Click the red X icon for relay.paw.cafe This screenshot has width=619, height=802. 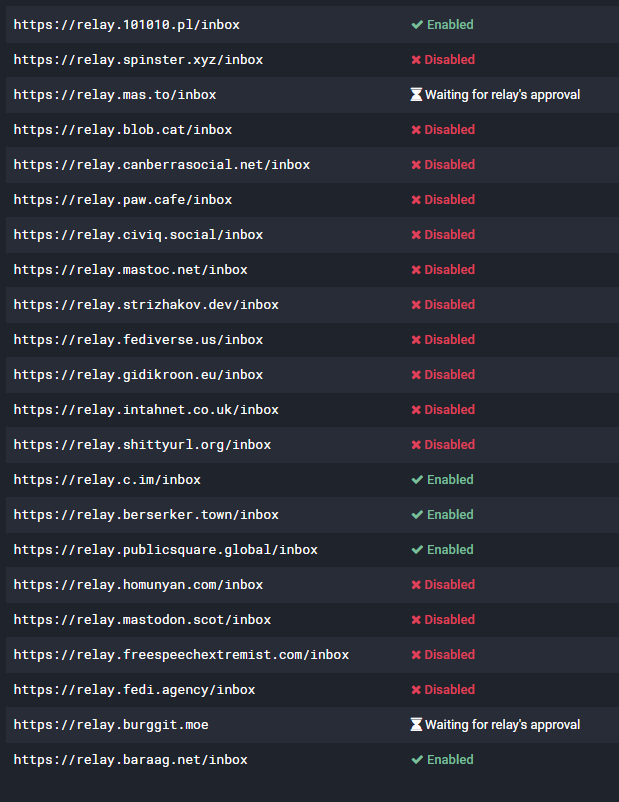pyautogui.click(x=416, y=200)
